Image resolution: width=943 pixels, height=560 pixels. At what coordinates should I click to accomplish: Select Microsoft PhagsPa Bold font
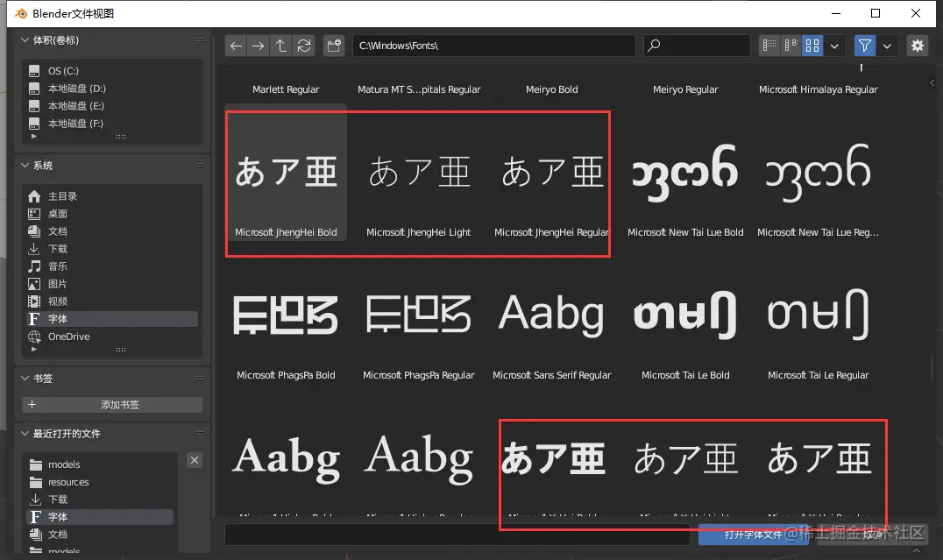tap(287, 316)
